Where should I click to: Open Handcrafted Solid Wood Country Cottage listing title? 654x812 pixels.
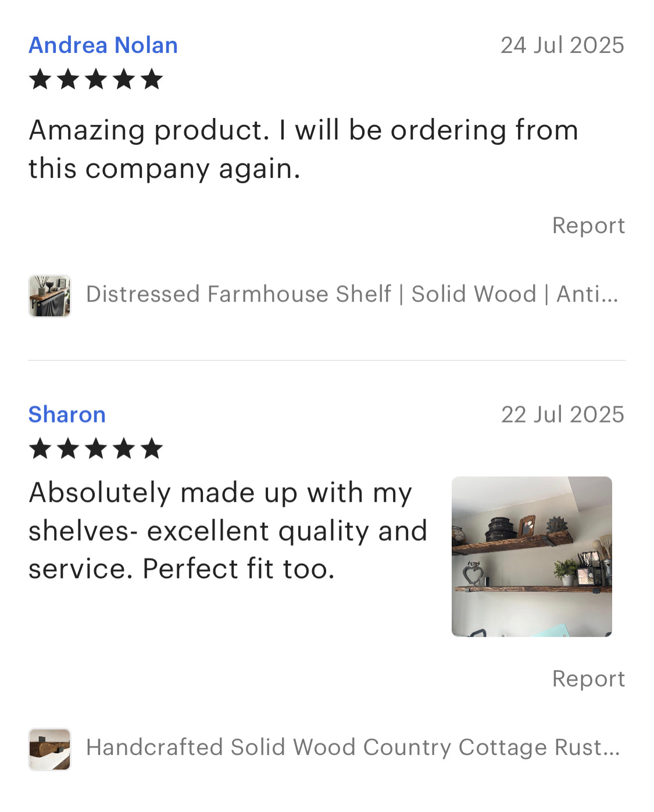[x=353, y=747]
